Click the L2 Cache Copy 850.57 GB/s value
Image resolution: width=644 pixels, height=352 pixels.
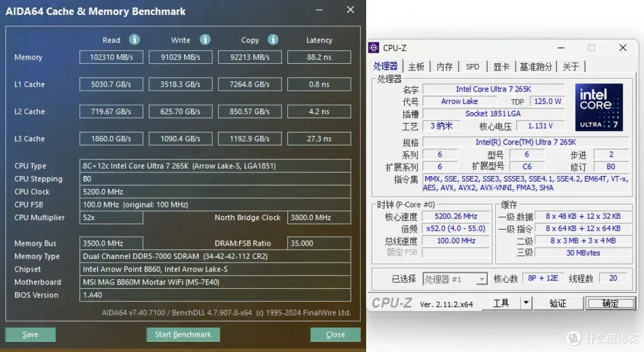pyautogui.click(x=250, y=112)
